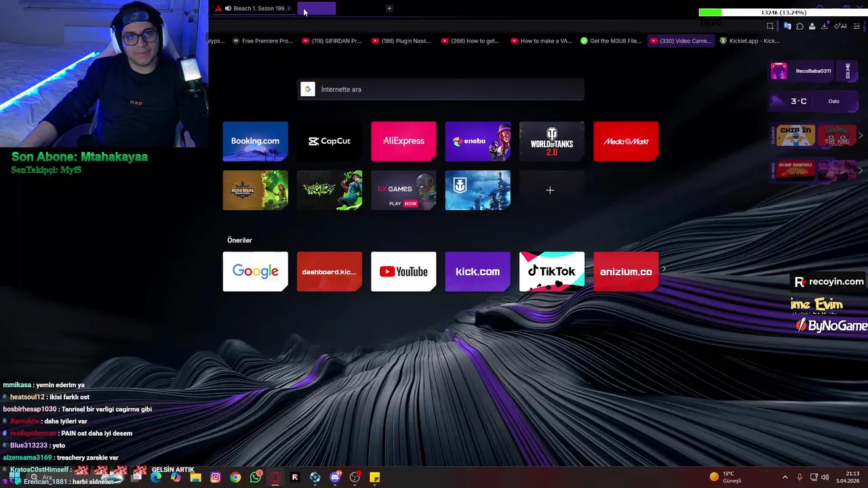Open the Free Premiere Pro bookmark

click(263, 41)
